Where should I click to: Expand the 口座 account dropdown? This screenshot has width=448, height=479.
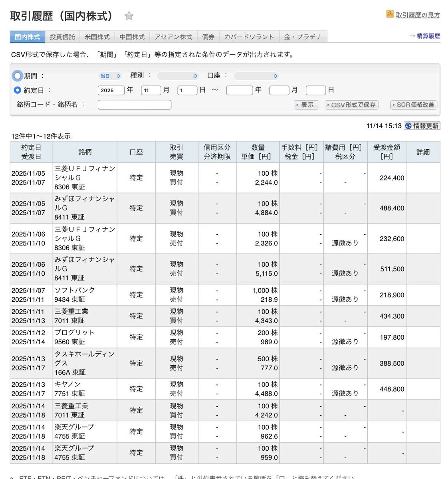click(x=256, y=76)
